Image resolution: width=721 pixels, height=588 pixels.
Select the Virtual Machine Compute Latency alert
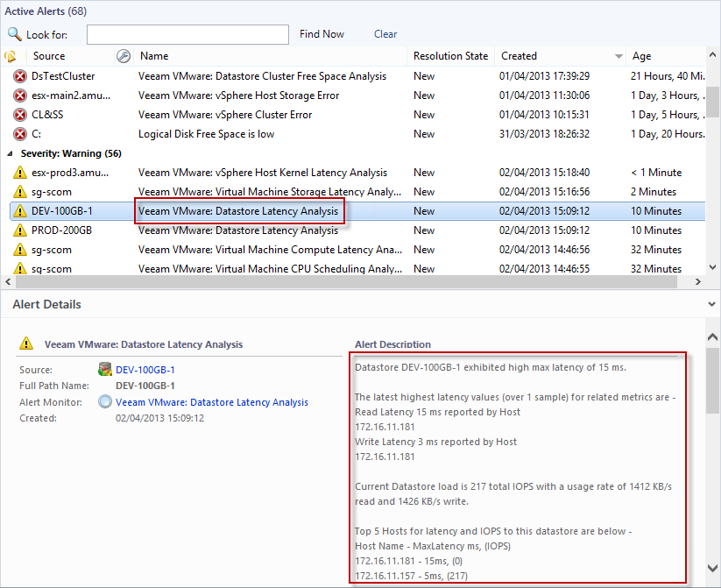point(271,250)
